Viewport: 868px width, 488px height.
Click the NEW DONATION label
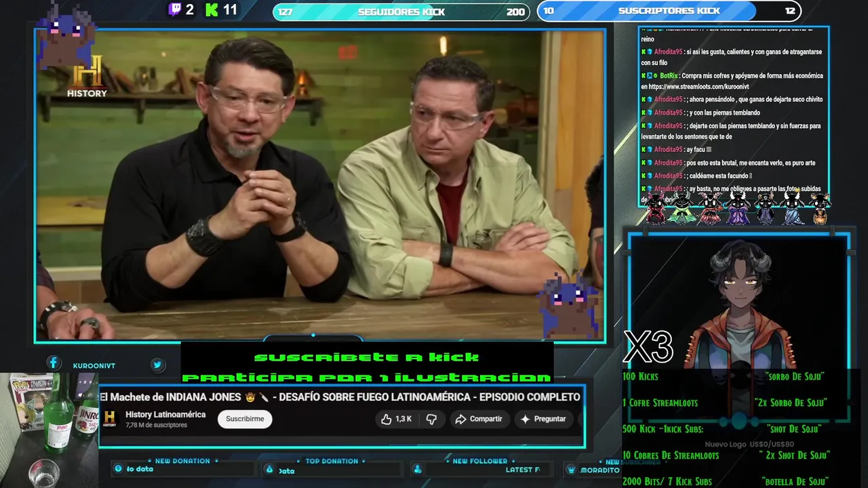[x=182, y=461]
